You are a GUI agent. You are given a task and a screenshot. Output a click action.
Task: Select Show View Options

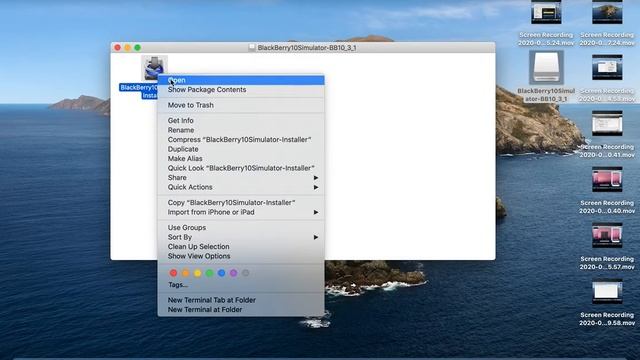[241, 256]
